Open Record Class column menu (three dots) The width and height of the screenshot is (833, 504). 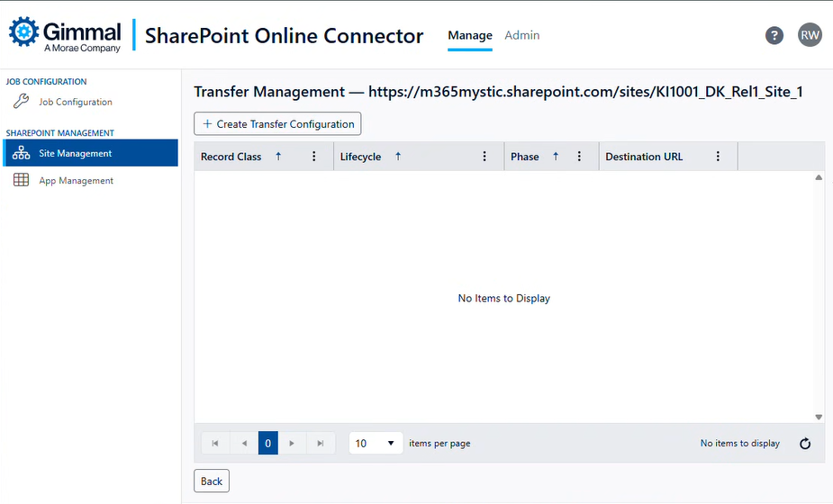pos(314,157)
